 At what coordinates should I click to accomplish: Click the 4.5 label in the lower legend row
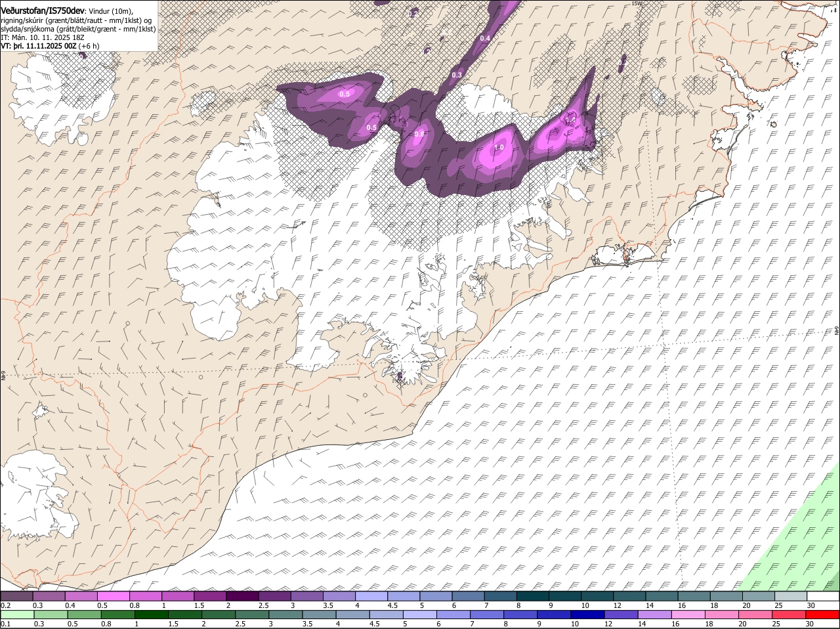tap(374, 624)
